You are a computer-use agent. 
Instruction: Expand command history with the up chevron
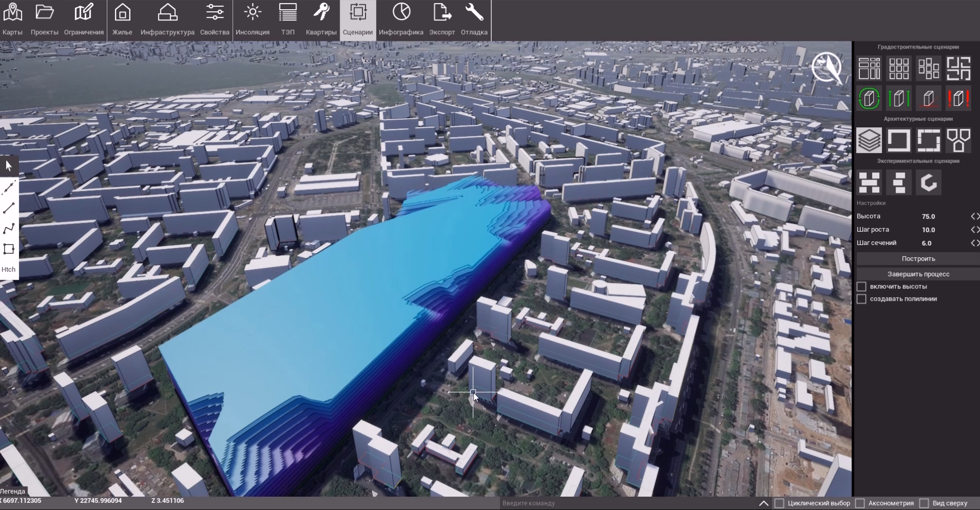click(764, 503)
